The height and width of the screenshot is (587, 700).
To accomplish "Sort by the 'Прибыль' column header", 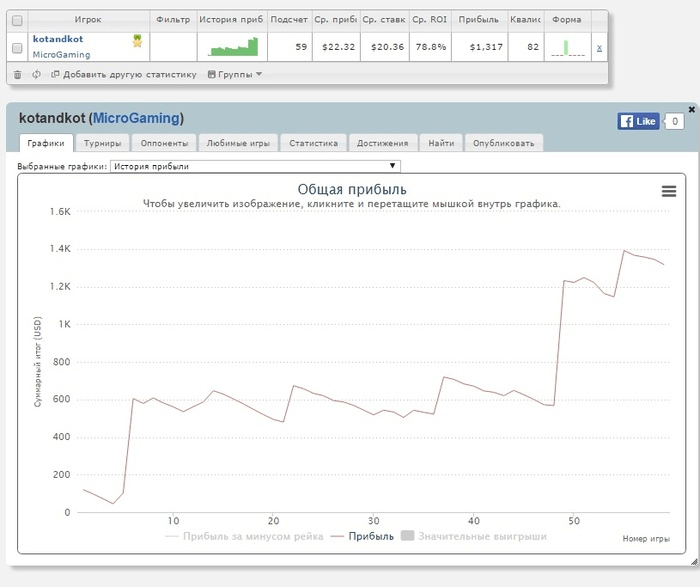I will pos(477,19).
